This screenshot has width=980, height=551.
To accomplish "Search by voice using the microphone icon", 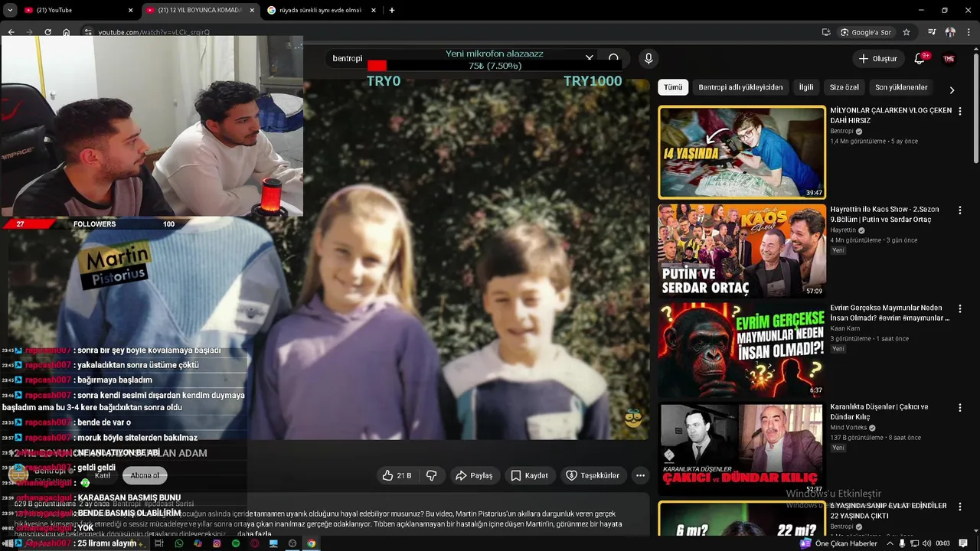I will [x=648, y=59].
